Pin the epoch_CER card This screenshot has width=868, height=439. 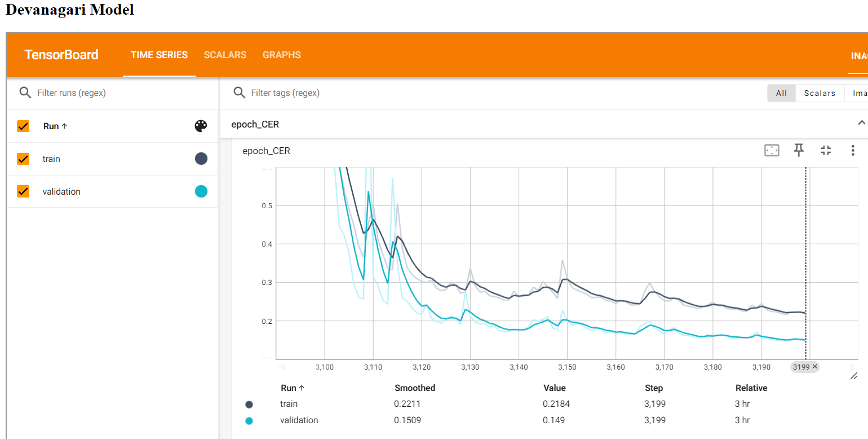[799, 150]
